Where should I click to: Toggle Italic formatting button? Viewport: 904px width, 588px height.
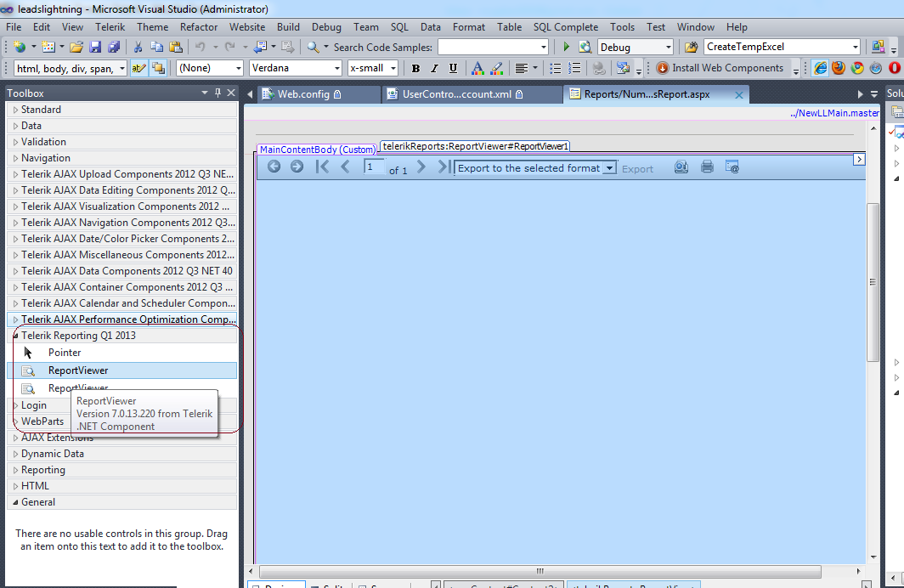434,69
